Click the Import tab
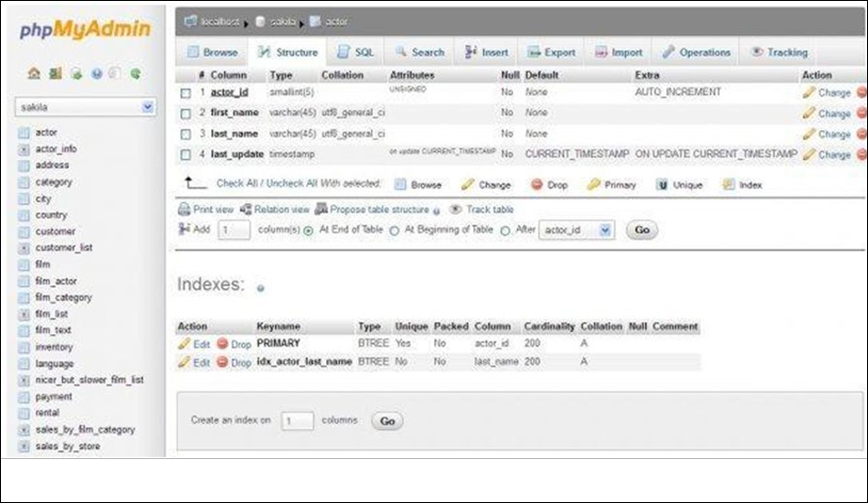This screenshot has height=503, width=868. [x=619, y=52]
